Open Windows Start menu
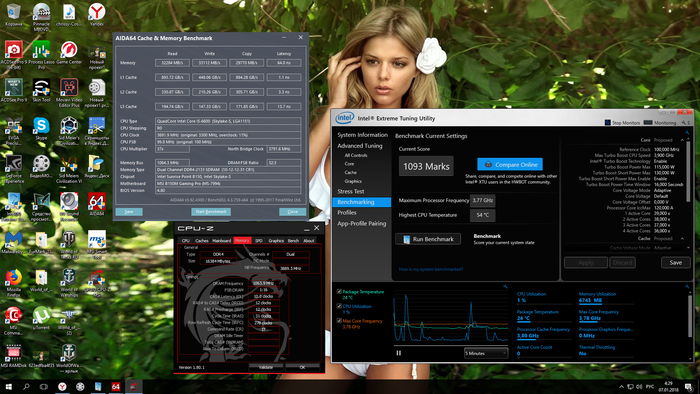Viewport: 700px width, 394px height. coord(8,386)
